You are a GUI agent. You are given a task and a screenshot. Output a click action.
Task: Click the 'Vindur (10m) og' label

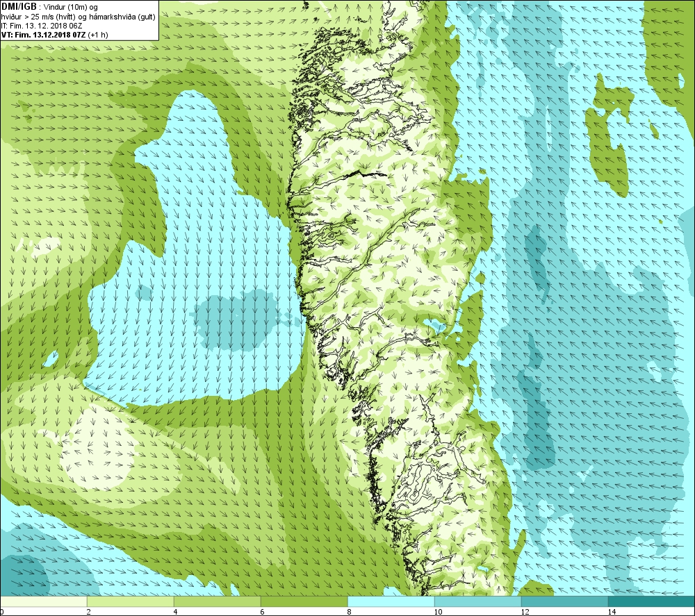pos(71,8)
